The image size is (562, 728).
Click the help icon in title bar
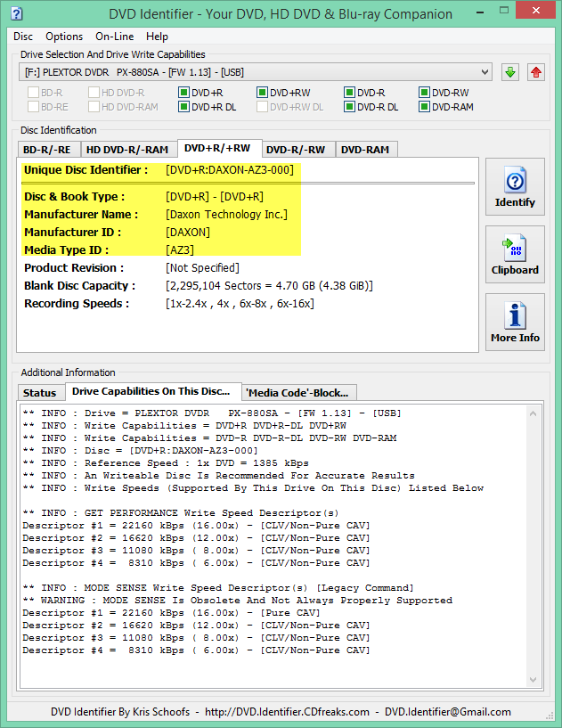(x=16, y=13)
